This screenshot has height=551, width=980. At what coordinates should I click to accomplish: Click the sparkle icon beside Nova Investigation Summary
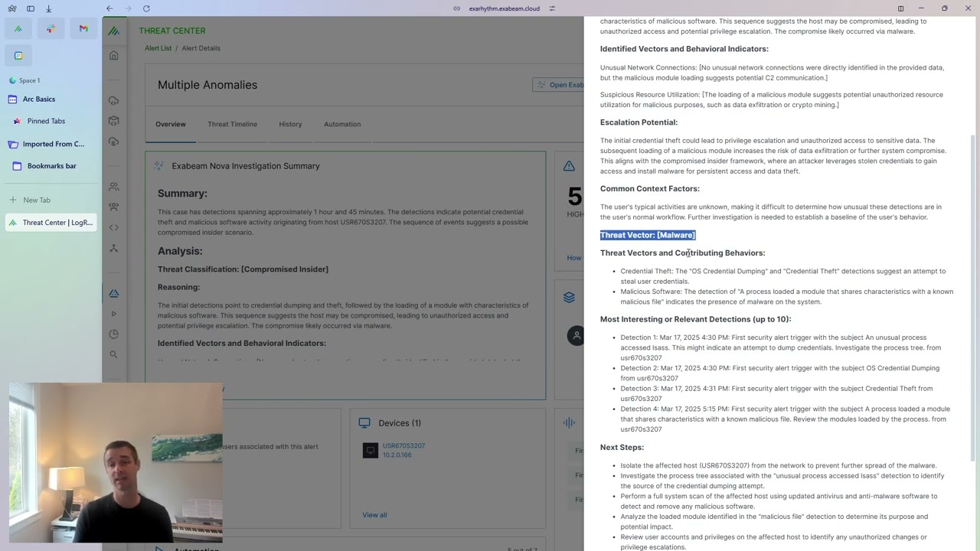coord(158,165)
